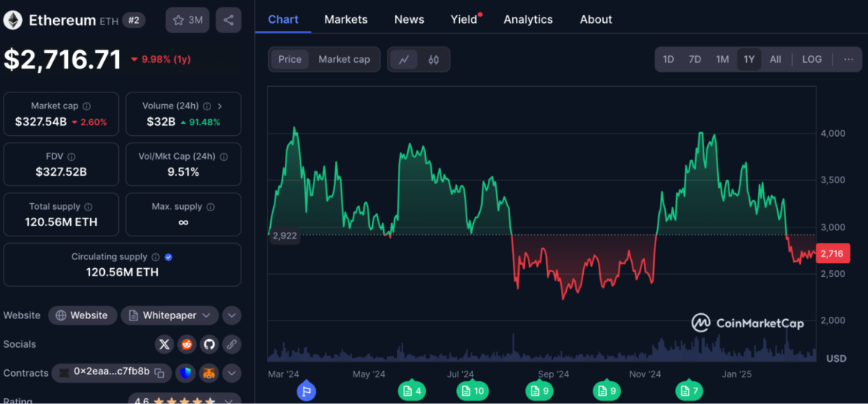Visit the official Website link

[x=83, y=315]
